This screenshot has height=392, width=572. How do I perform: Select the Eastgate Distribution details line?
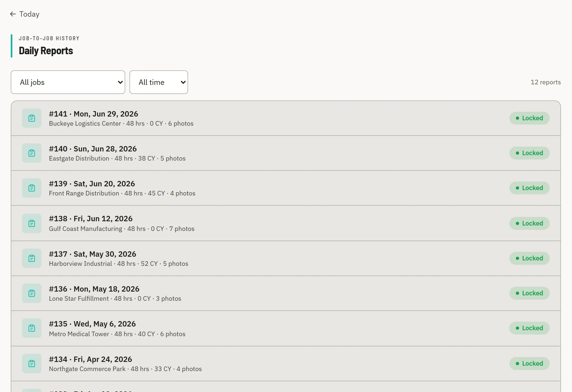click(117, 158)
